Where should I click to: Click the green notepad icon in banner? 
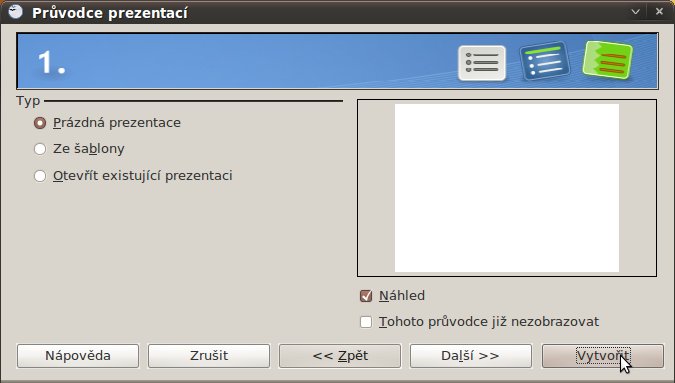click(607, 60)
